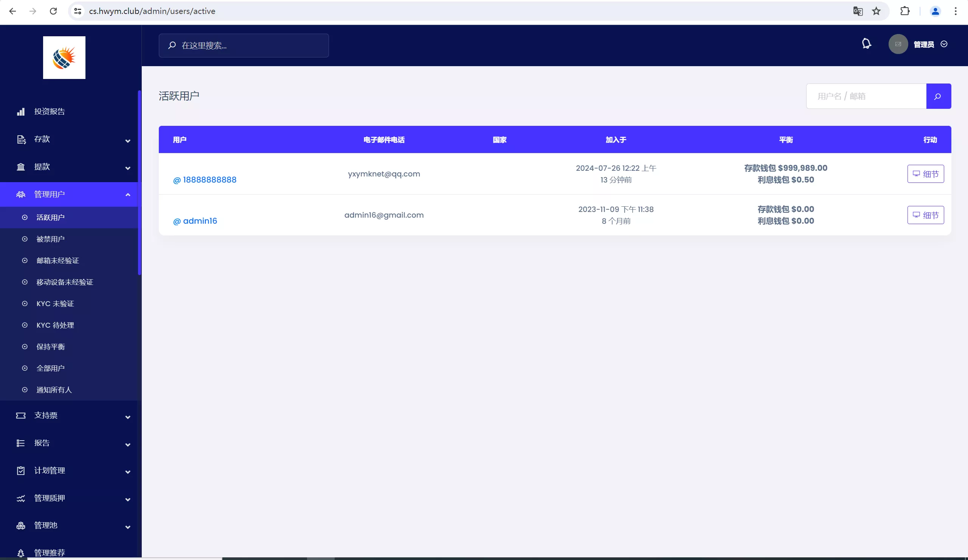Click the admin avatar image in the header

click(898, 44)
